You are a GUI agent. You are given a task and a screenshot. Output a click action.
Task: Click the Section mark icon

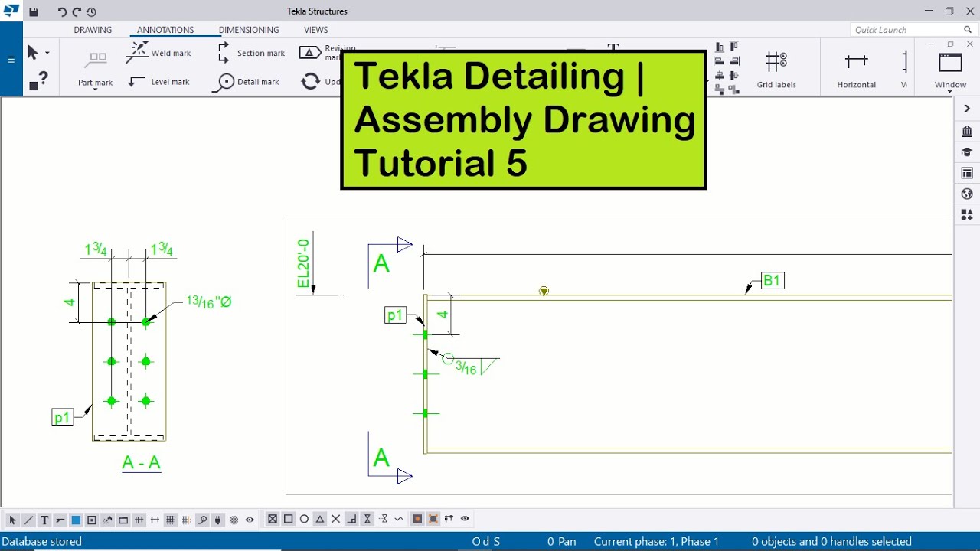coord(224,53)
